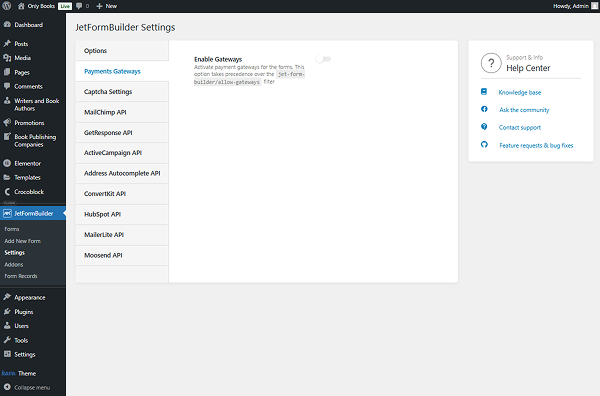
Task: Select the Payments Gateways tab
Action: coord(122,71)
